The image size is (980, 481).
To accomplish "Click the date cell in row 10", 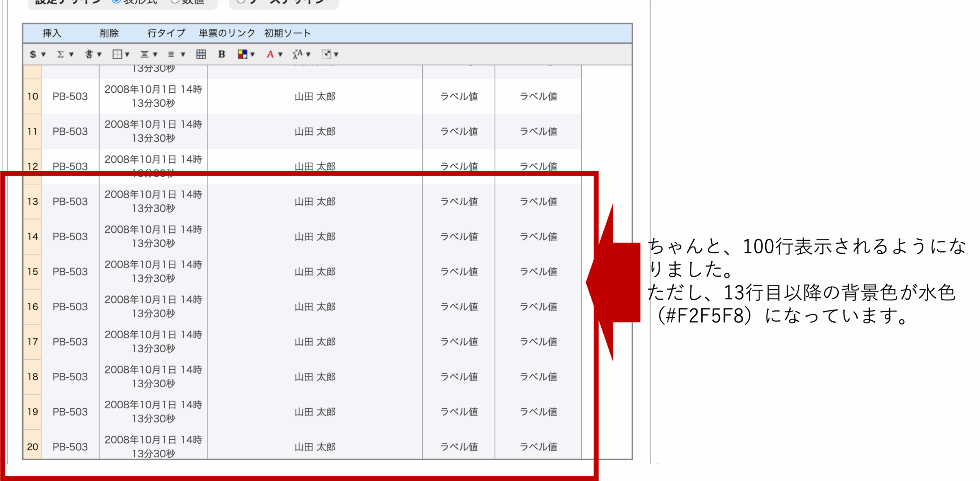I will (153, 96).
